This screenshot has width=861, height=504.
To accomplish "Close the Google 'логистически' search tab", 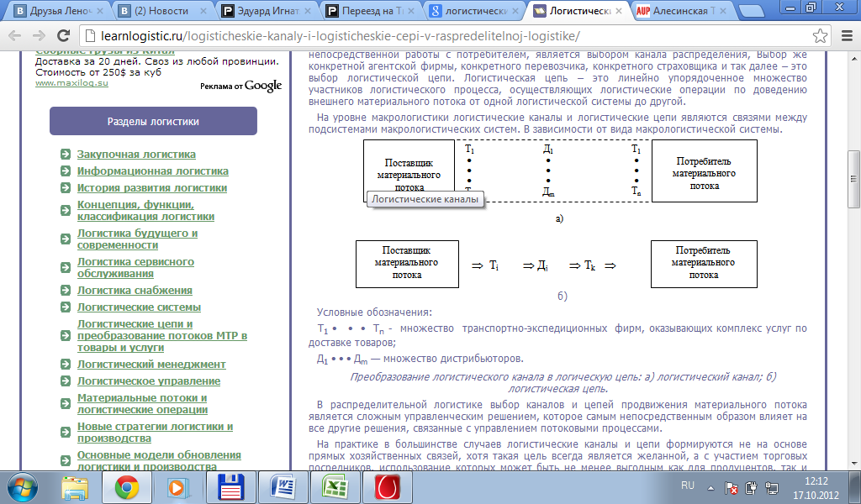I will pos(515,10).
